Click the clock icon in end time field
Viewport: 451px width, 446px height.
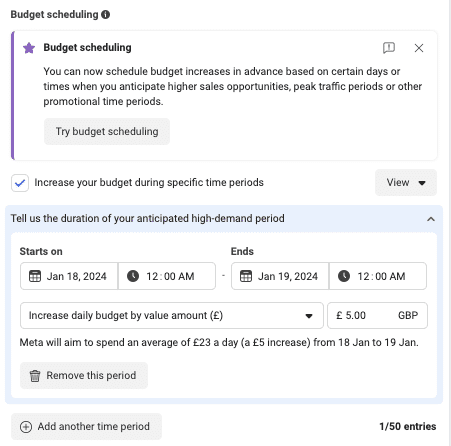pyautogui.click(x=344, y=276)
